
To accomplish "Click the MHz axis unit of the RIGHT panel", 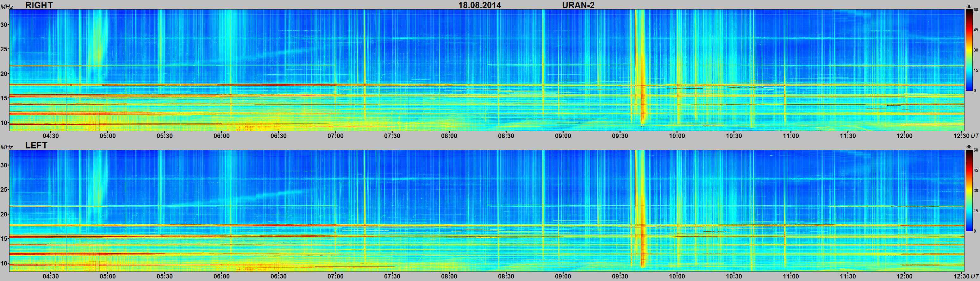I will pyautogui.click(x=7, y=7).
